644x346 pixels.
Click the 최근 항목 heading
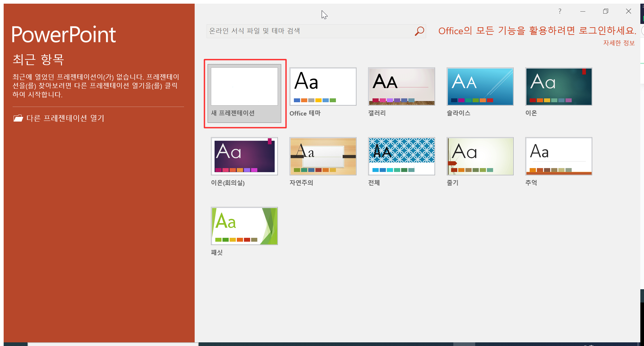click(x=38, y=59)
